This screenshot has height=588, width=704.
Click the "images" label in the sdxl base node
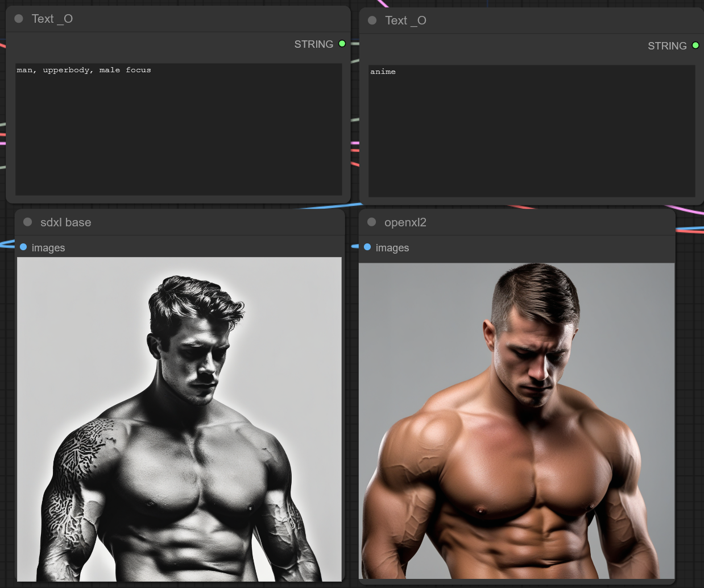[x=48, y=248]
